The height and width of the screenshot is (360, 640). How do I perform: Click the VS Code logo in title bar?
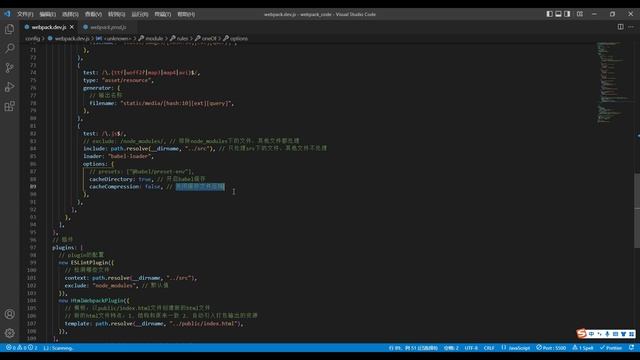(x=7, y=14)
